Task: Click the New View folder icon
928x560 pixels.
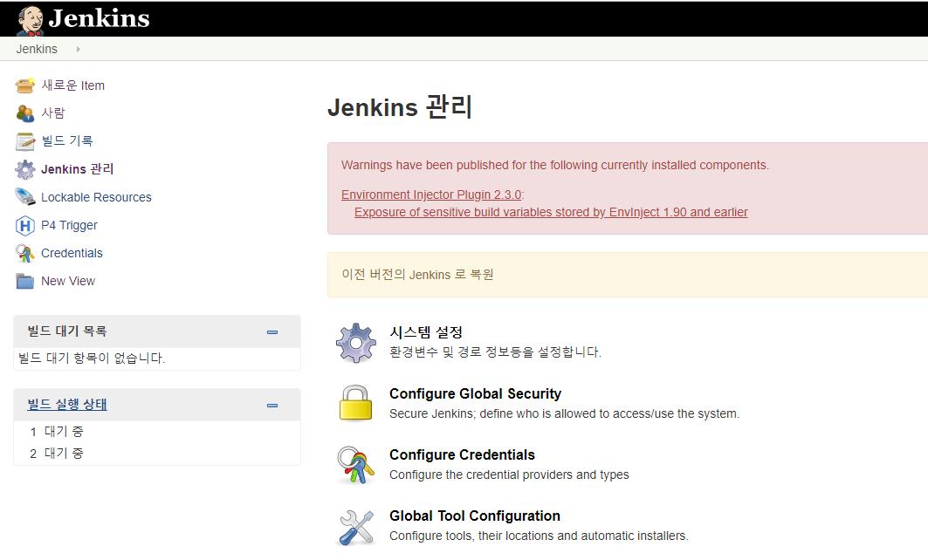Action: click(x=24, y=281)
